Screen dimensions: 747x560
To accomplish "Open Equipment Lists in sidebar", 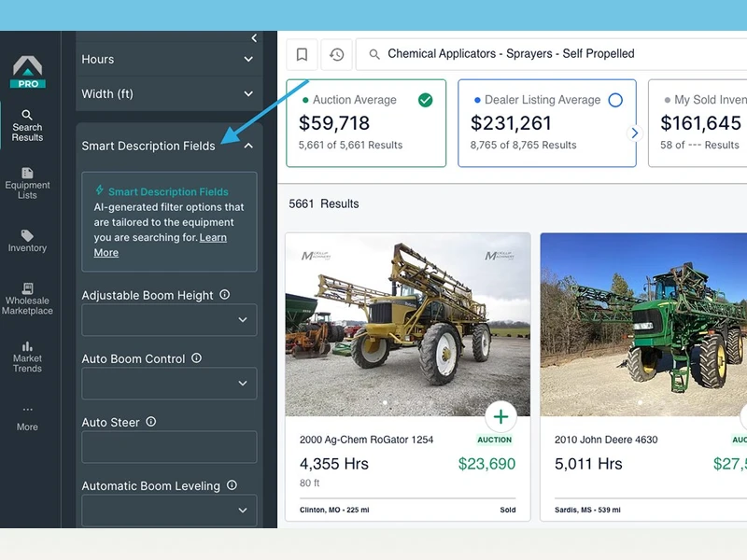I will tap(27, 183).
